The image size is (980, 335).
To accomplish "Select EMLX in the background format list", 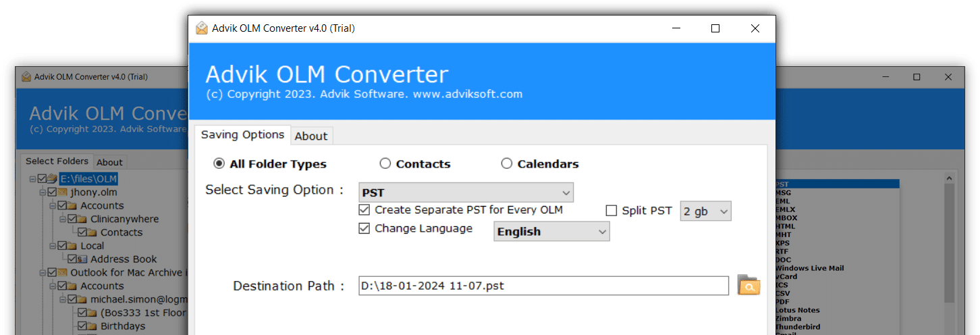I will (785, 209).
